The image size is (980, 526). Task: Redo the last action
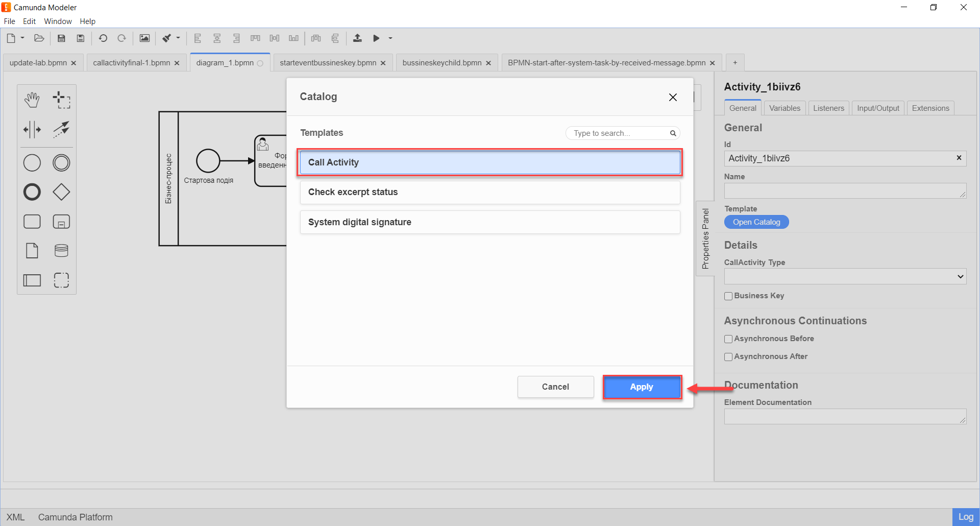pos(121,38)
